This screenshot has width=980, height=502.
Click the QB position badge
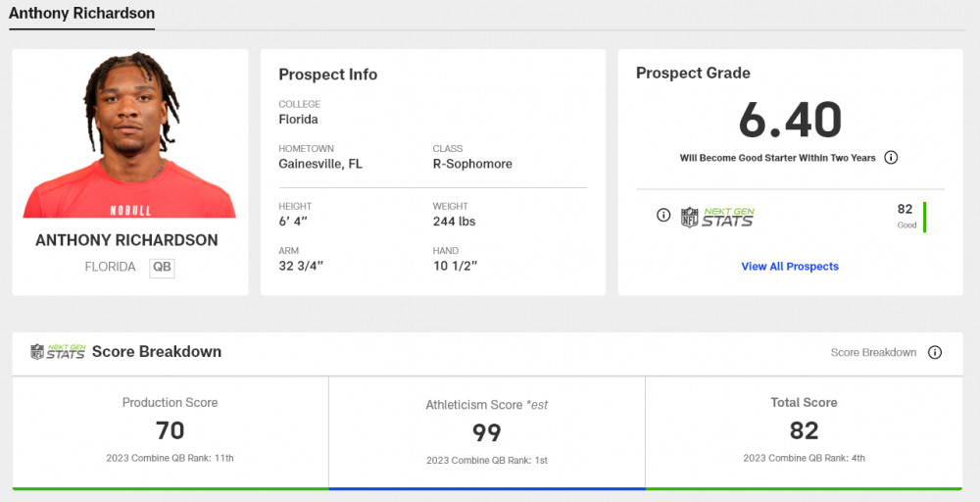(162, 267)
